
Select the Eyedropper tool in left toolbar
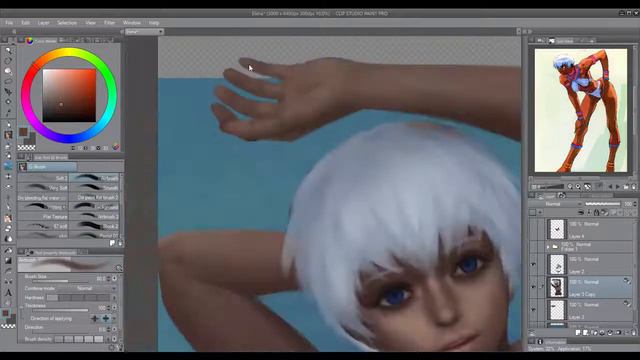pyautogui.click(x=8, y=113)
